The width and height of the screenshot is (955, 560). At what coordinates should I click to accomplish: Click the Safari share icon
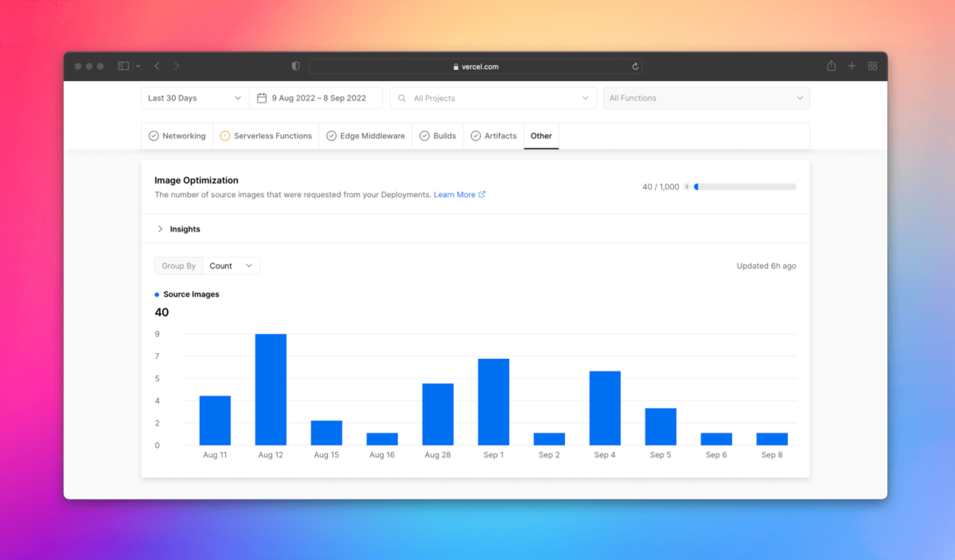click(831, 66)
